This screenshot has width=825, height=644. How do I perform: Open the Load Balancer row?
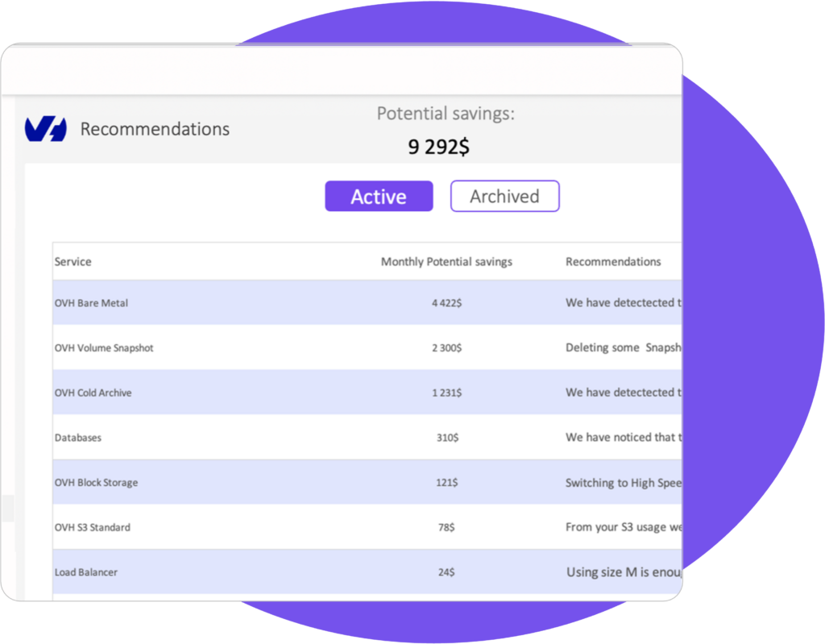(367, 571)
